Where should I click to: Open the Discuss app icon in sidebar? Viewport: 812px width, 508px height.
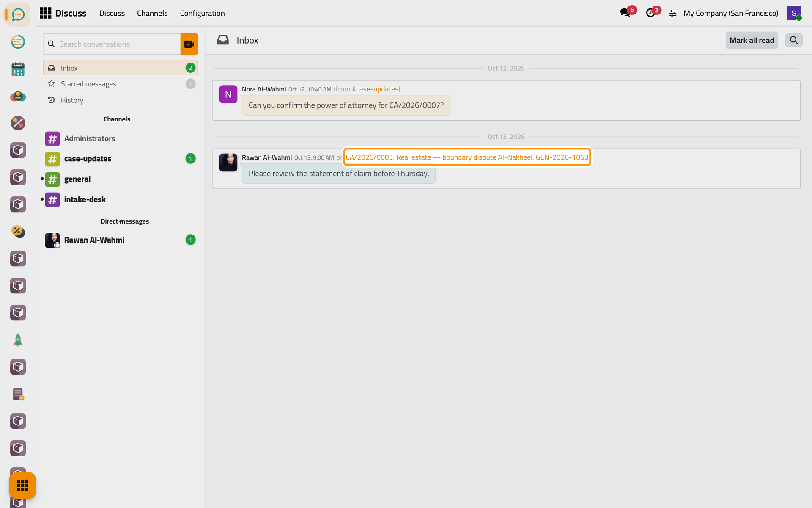[18, 15]
